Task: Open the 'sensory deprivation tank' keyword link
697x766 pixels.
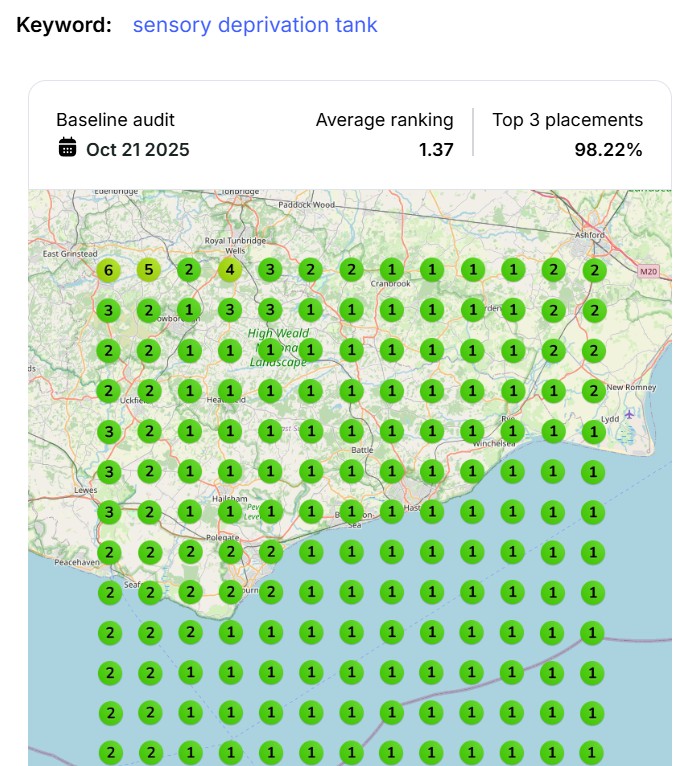Action: coord(255,25)
